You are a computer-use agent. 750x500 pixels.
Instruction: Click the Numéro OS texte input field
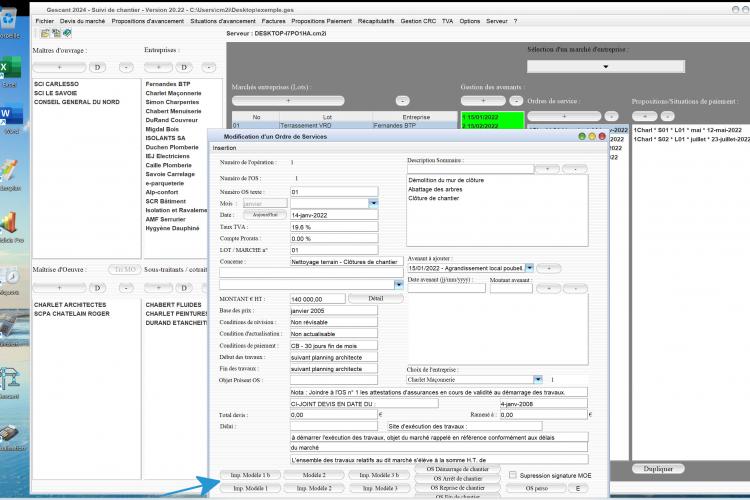coord(334,191)
